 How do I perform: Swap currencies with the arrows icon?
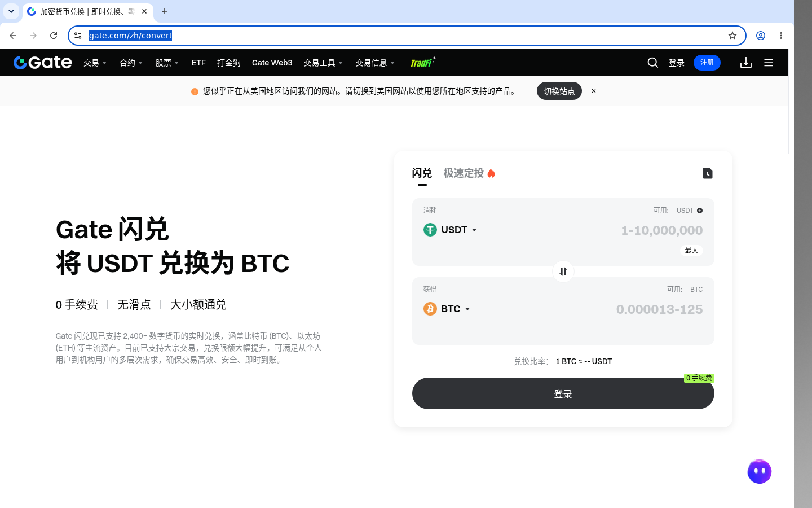click(563, 271)
